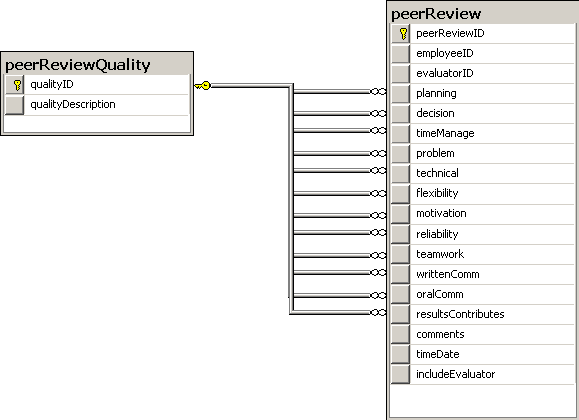Select the flexibility column row
This screenshot has width=579, height=420.
[483, 193]
